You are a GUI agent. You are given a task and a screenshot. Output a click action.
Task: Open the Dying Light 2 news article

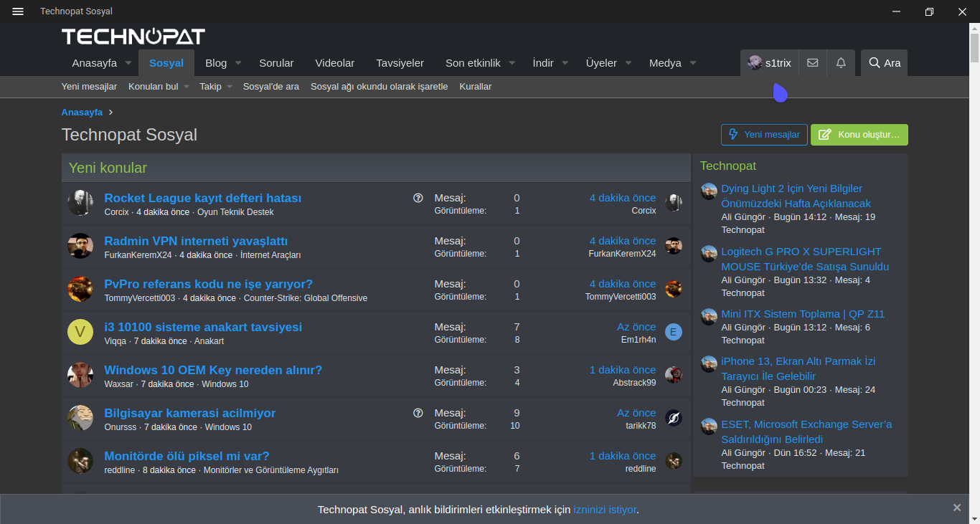point(796,196)
